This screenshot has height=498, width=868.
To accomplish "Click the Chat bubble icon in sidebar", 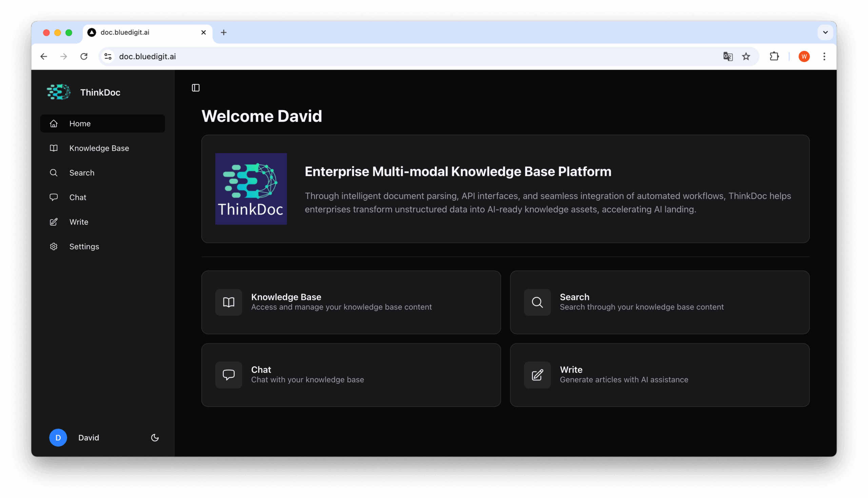I will point(53,198).
